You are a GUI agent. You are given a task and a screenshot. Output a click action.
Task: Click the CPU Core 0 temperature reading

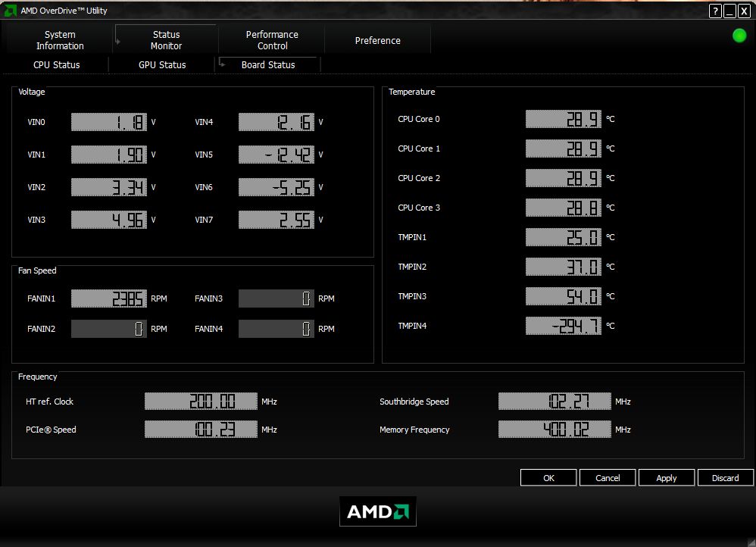click(563, 119)
